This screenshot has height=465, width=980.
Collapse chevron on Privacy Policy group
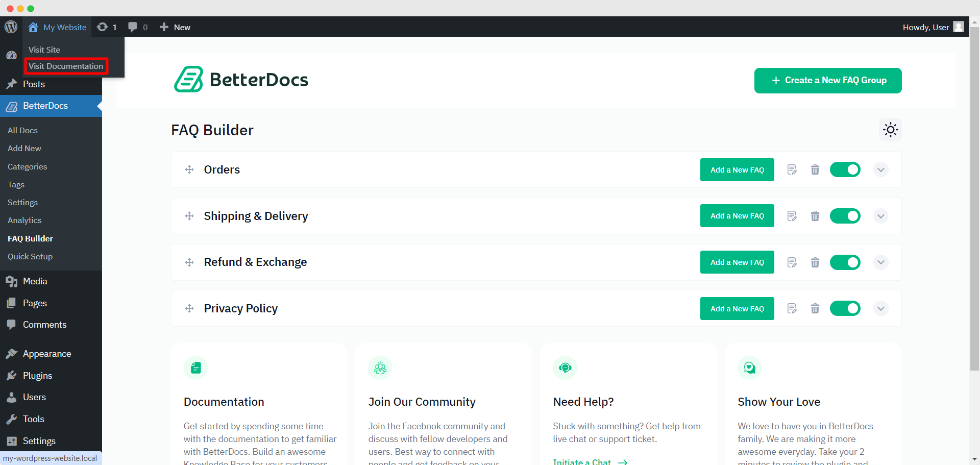[880, 308]
